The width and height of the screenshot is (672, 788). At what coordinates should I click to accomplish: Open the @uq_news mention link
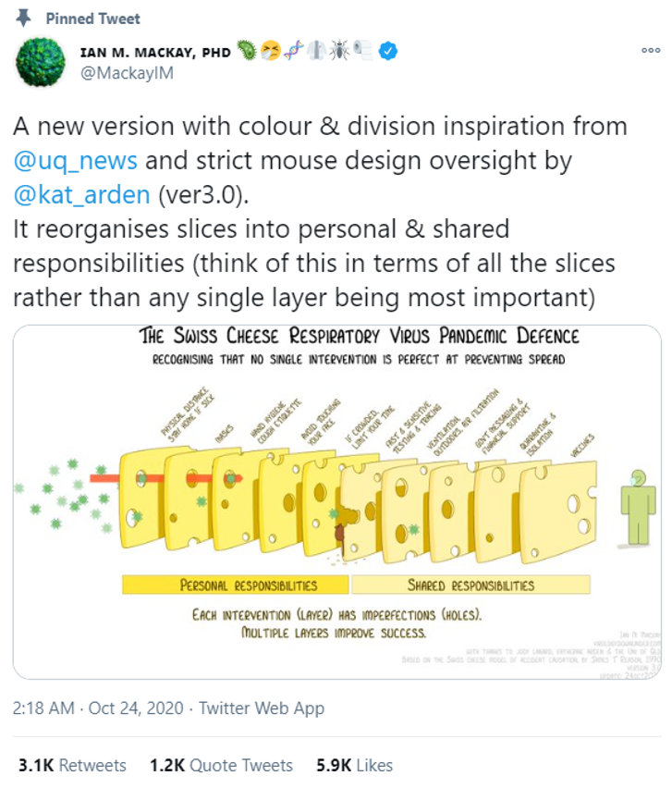click(x=76, y=161)
